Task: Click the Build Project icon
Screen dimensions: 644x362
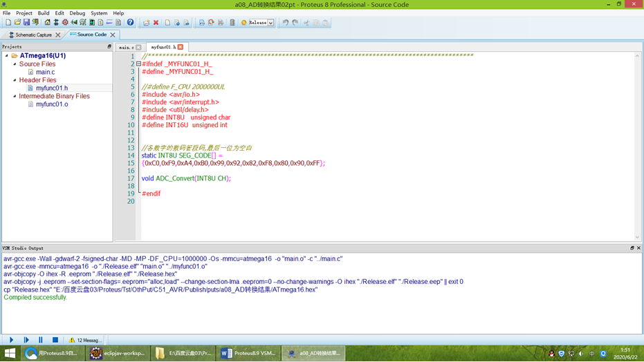Action: 202,23
